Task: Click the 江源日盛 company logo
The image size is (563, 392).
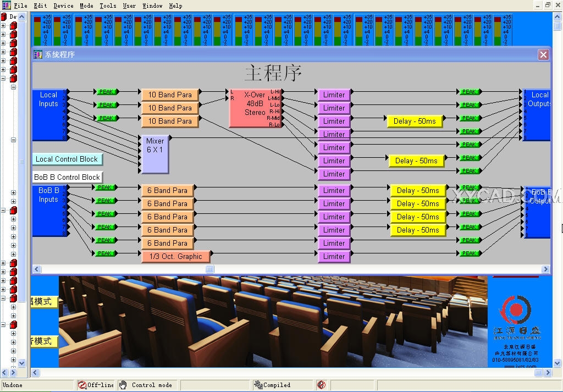Action: pyautogui.click(x=516, y=310)
